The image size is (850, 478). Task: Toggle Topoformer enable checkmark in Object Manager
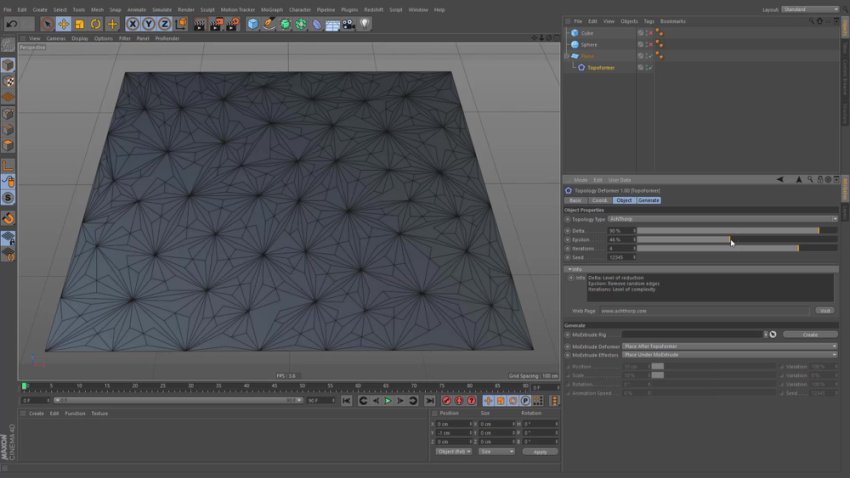point(650,68)
